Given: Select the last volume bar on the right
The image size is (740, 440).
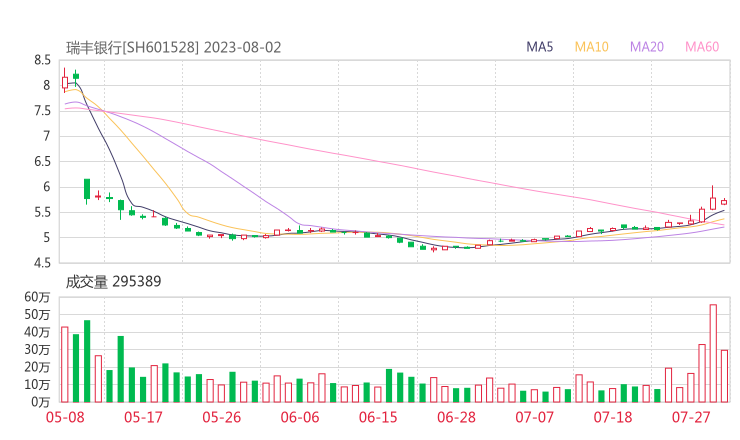Looking at the screenshot, I should pyautogui.click(x=724, y=376).
